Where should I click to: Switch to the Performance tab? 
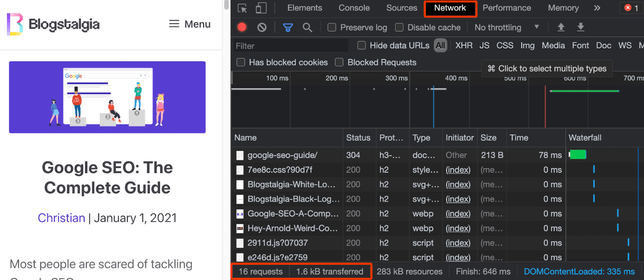(x=507, y=8)
